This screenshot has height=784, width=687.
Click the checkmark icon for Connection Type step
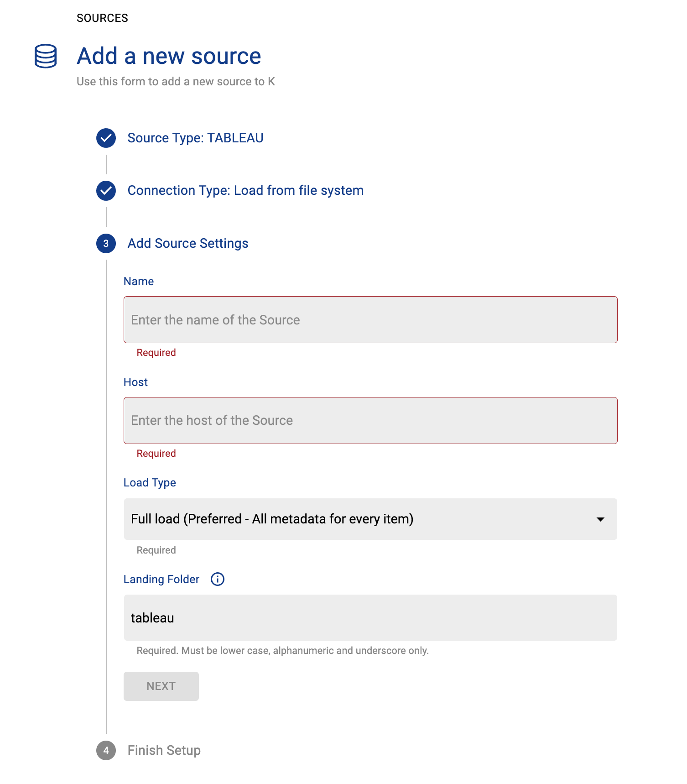tap(105, 191)
